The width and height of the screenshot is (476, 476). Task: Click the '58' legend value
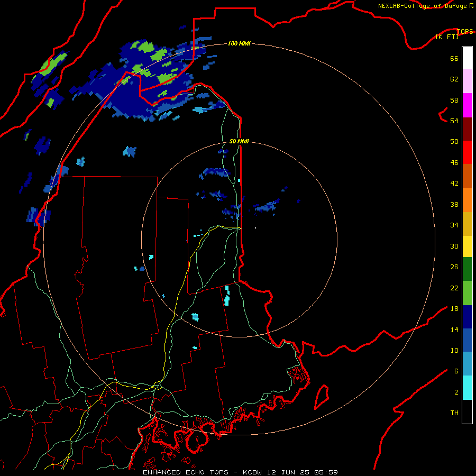click(454, 100)
